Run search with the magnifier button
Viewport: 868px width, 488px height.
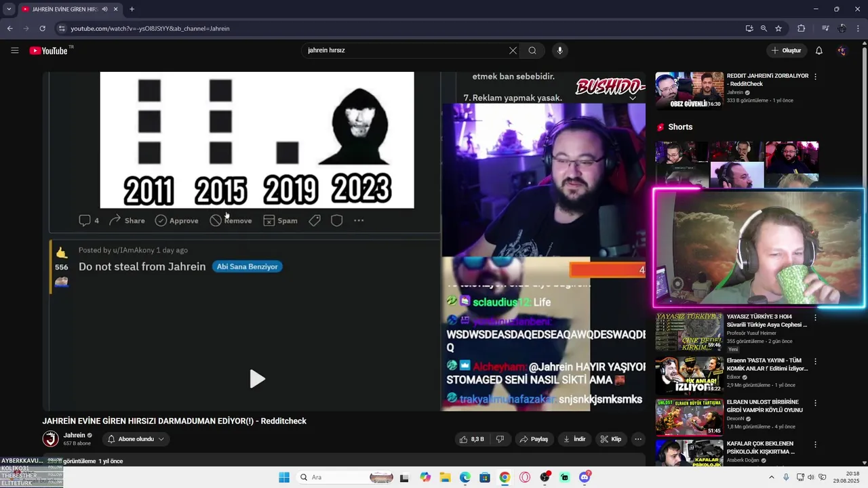tap(532, 50)
